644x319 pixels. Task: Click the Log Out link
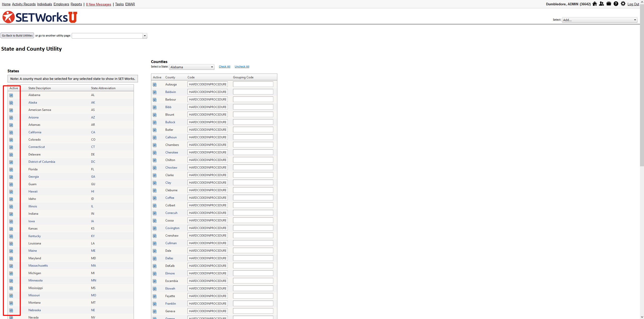633,4
